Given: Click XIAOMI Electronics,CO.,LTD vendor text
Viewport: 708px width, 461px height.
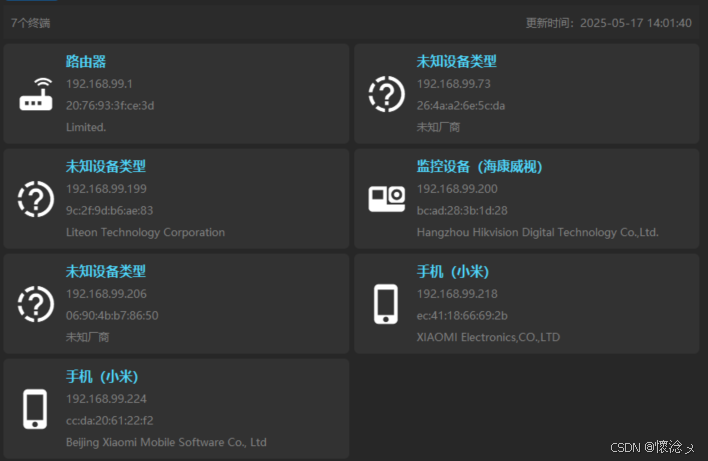Looking at the screenshot, I should pyautogui.click(x=488, y=337).
